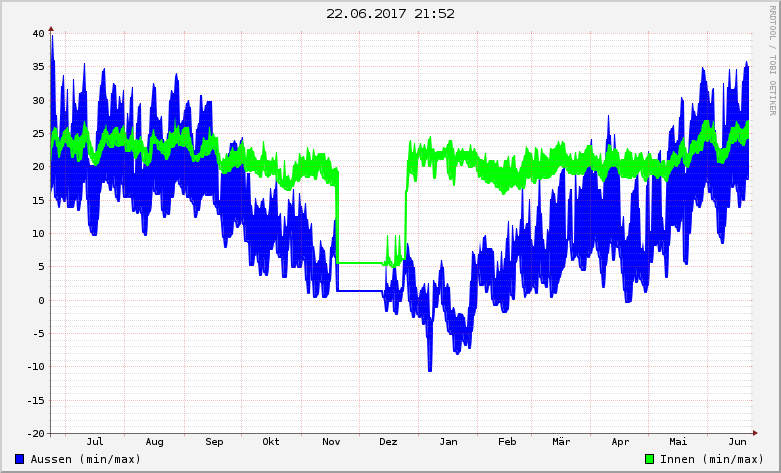Click the y-axis value 0

(41, 301)
